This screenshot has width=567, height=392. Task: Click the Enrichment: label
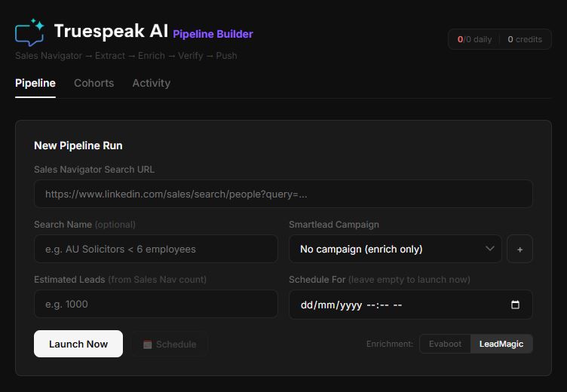390,344
